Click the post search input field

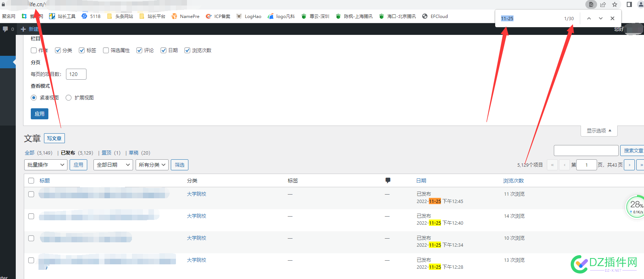pyautogui.click(x=586, y=151)
